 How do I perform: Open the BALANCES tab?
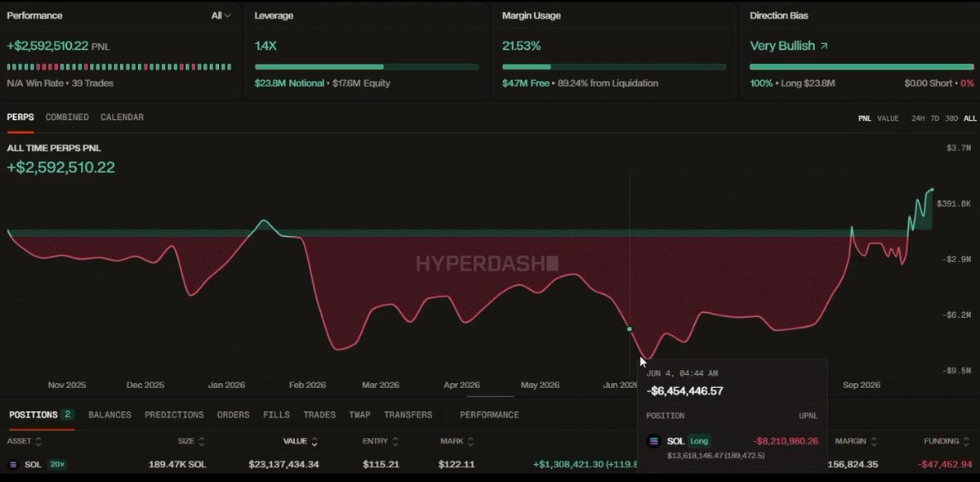(x=109, y=415)
